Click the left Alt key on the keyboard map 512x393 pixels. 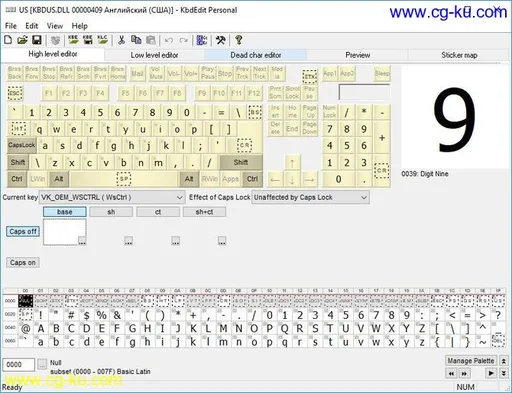click(x=59, y=179)
